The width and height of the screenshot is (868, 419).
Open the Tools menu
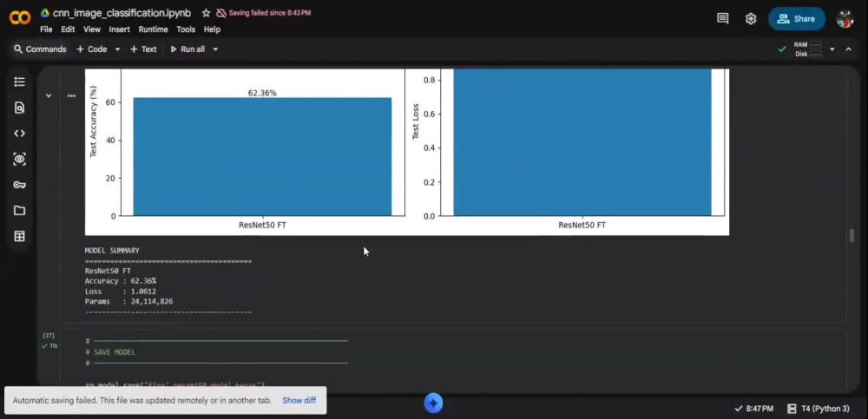186,29
